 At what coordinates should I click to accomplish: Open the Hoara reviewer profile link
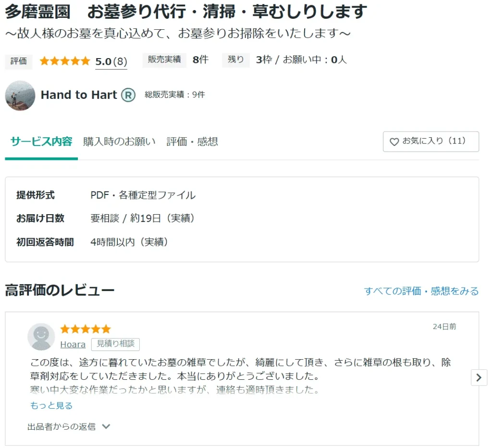click(x=73, y=344)
